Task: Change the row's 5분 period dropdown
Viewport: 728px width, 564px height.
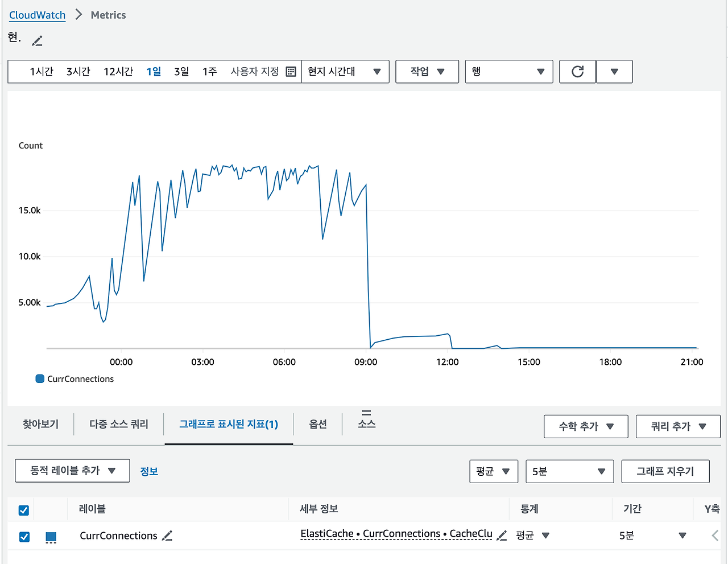Action: point(653,536)
